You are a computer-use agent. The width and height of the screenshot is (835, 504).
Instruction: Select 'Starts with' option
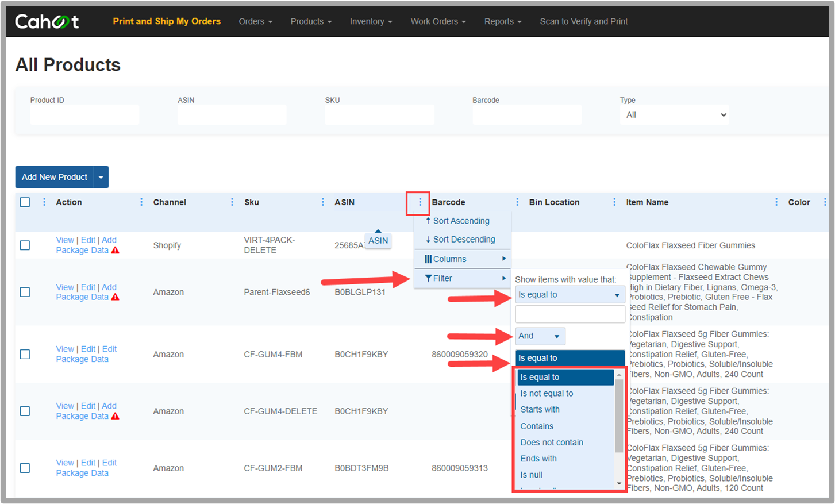(565, 410)
